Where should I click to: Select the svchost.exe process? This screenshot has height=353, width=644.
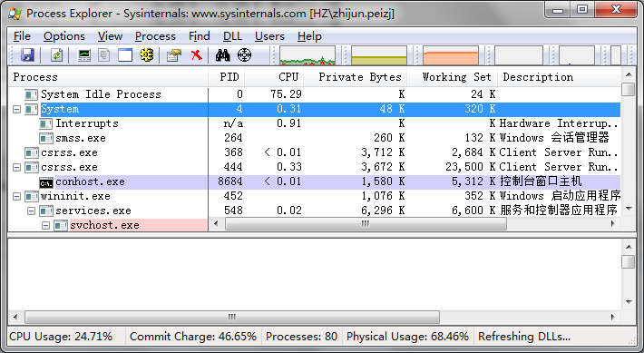coord(108,225)
